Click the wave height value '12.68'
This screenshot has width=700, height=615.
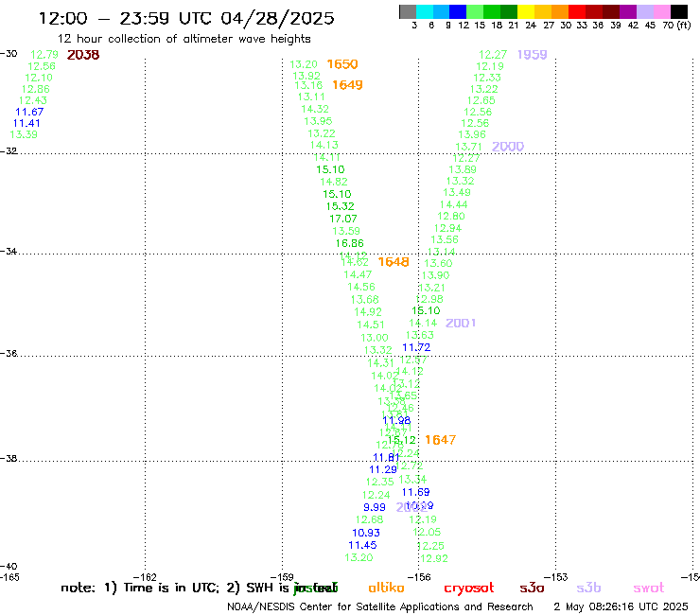[x=369, y=519]
